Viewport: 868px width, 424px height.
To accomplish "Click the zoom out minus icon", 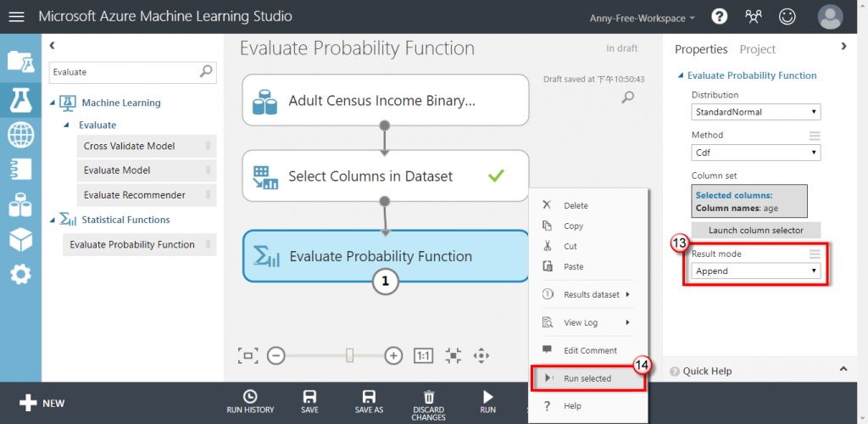I will 275,355.
